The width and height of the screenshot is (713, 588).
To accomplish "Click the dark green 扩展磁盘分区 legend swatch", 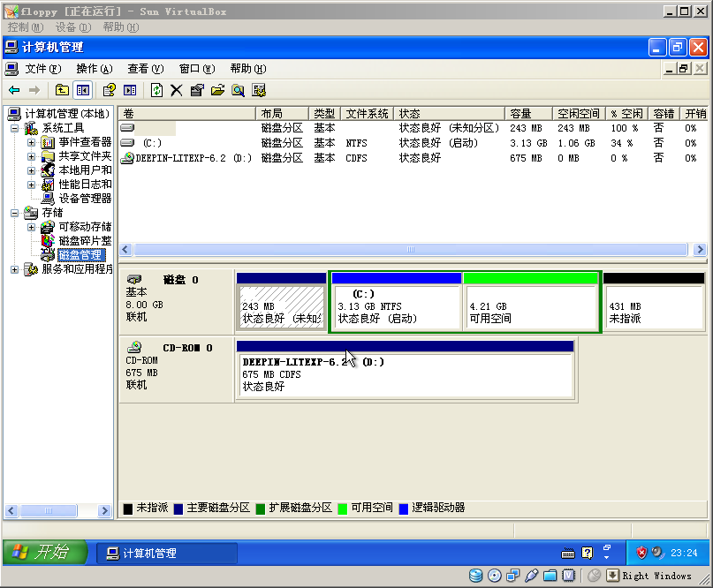I will coord(261,509).
